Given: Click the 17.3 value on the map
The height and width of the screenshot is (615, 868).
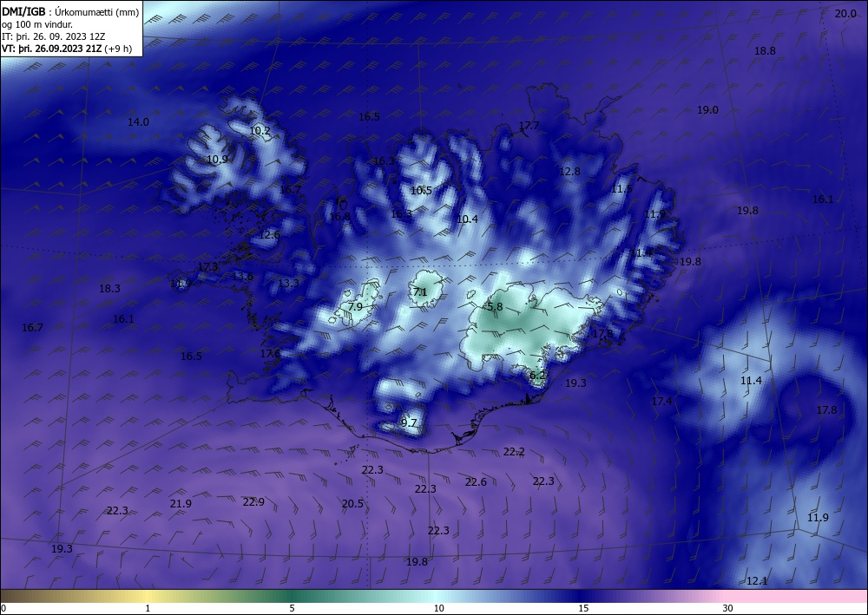Looking at the screenshot, I should 207,267.
